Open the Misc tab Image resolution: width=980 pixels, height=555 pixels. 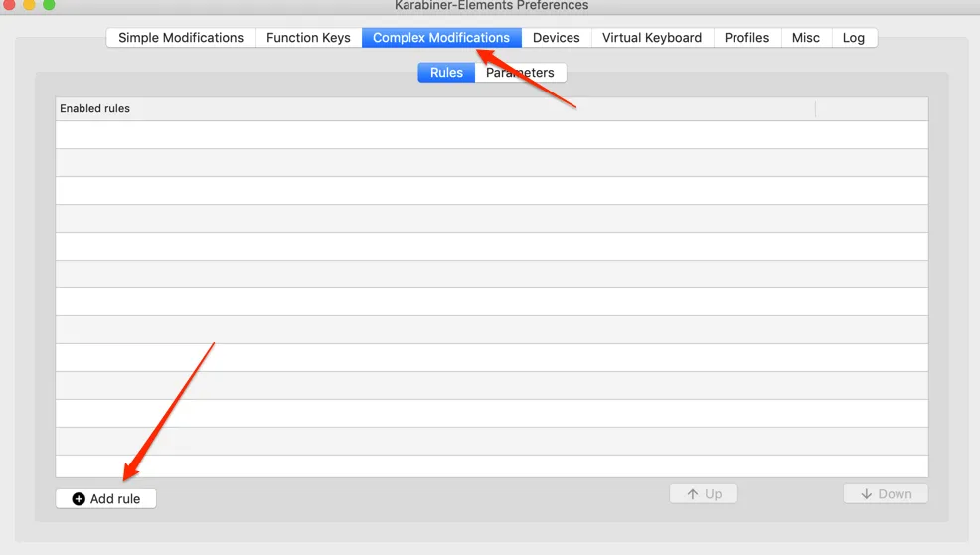click(806, 38)
